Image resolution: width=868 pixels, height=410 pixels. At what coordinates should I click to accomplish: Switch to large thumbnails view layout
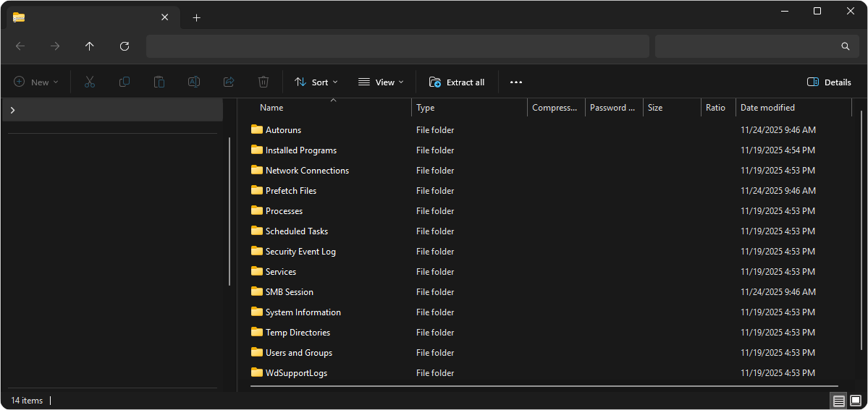pyautogui.click(x=855, y=401)
